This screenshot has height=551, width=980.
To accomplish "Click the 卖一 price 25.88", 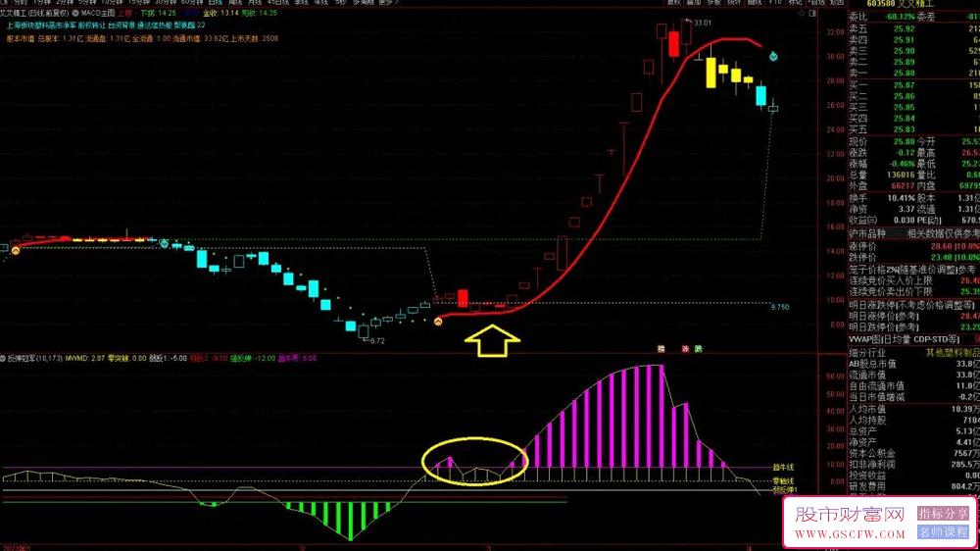I will [904, 74].
